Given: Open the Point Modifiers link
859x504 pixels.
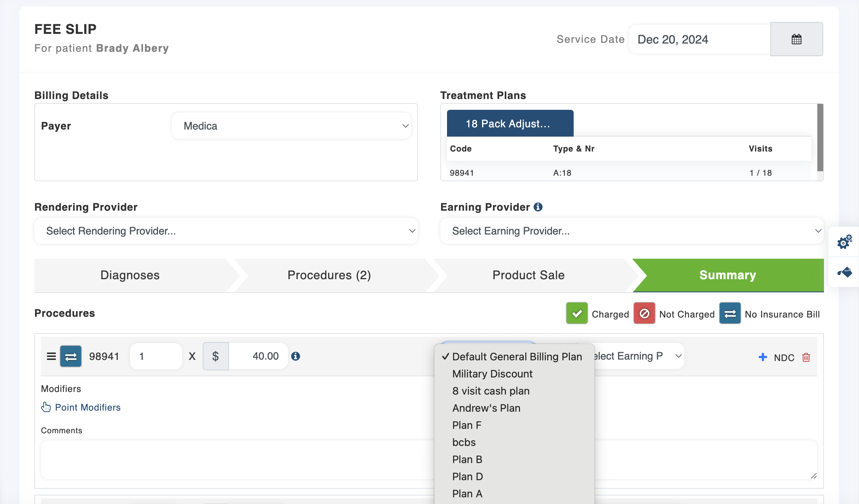Looking at the screenshot, I should point(88,407).
